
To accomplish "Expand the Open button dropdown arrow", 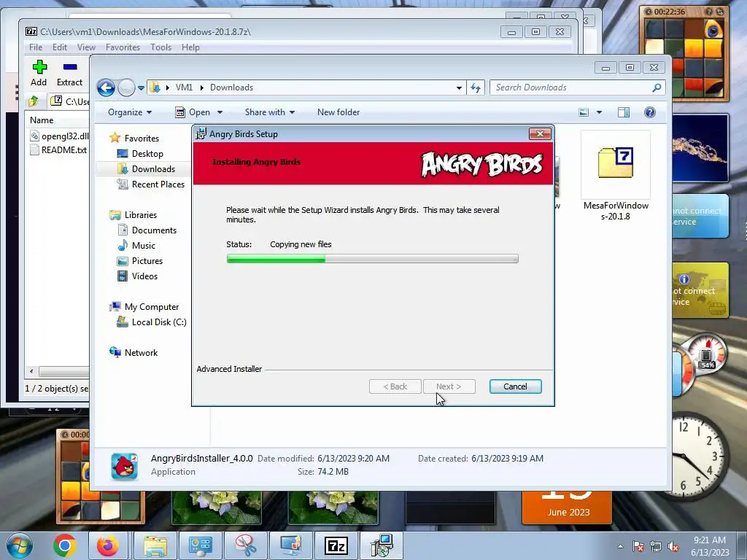I will point(220,112).
